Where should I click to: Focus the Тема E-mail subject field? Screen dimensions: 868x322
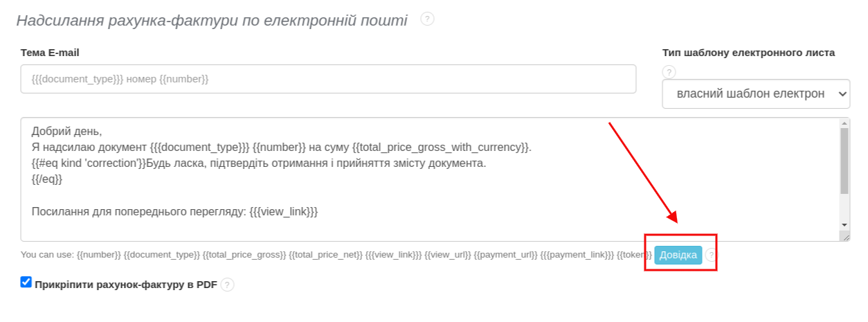click(x=328, y=79)
